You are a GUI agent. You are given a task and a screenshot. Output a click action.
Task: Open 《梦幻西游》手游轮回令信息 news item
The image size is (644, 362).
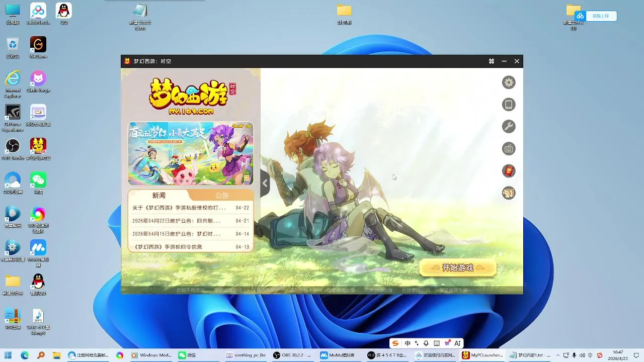pos(191,247)
